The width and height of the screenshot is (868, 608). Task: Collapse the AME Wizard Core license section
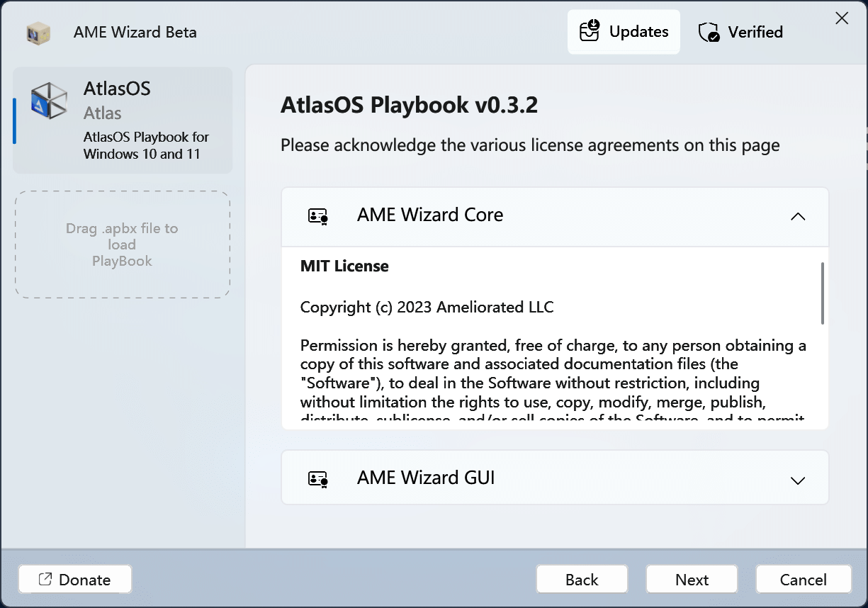(x=798, y=216)
